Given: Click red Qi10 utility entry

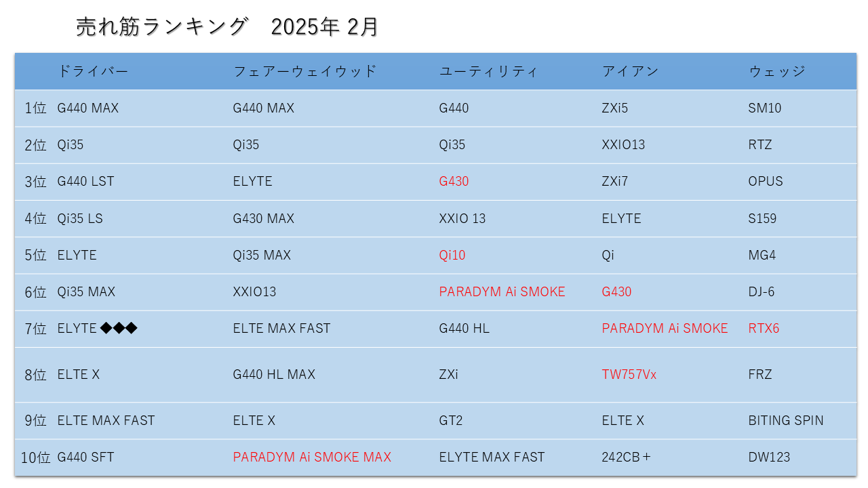Looking at the screenshot, I should click(452, 256).
